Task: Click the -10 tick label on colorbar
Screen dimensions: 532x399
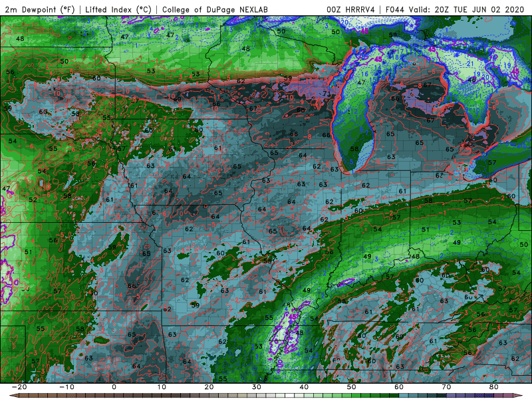Action: pyautogui.click(x=66, y=387)
